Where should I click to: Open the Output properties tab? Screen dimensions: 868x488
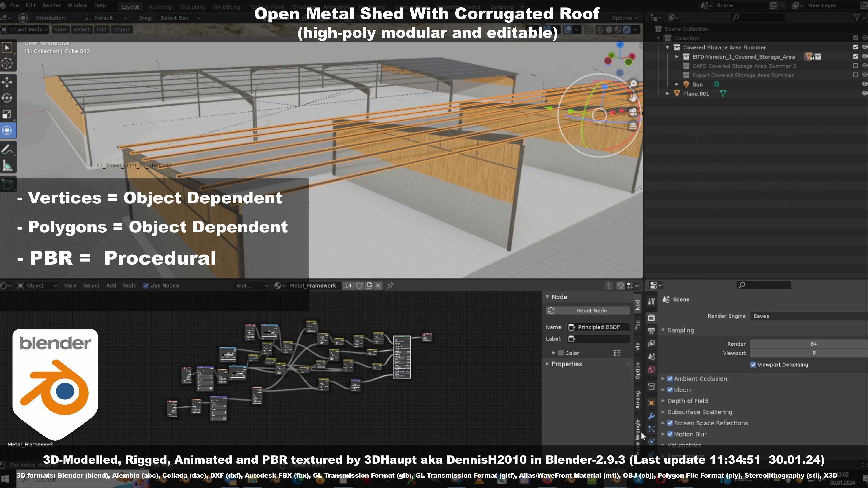[652, 331]
